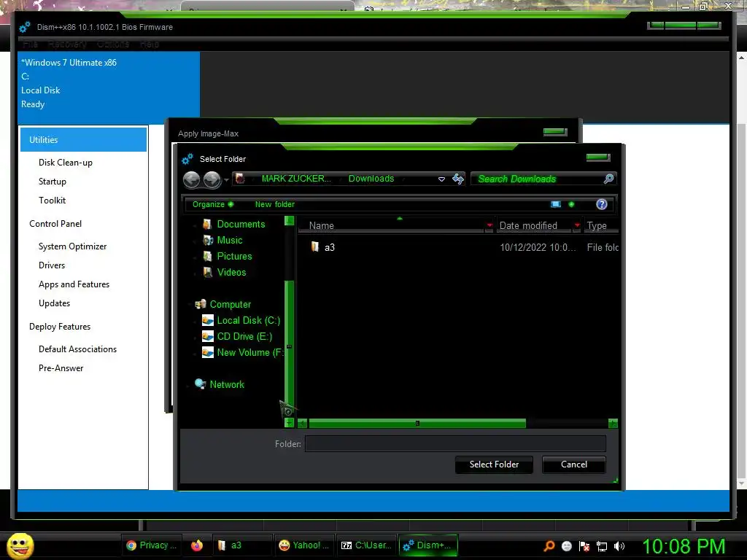Open Name column filter dropdown arrow
The width and height of the screenshot is (747, 560).
(489, 226)
